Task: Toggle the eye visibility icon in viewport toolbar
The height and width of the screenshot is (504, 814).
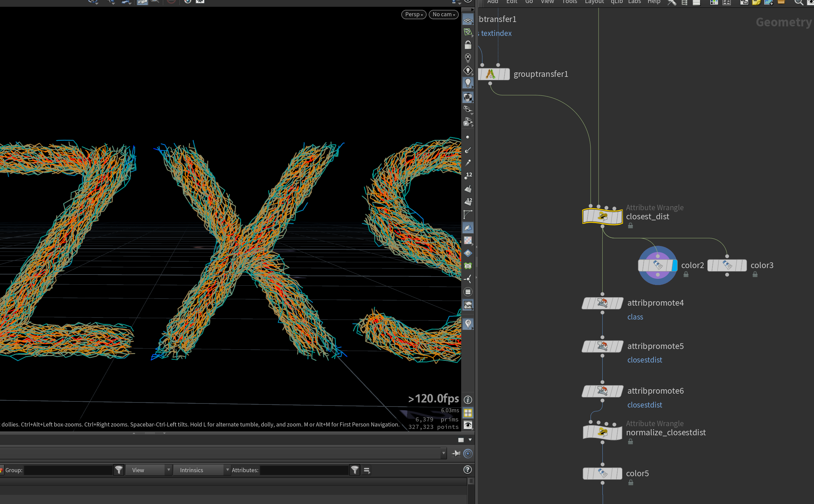Action: point(468,425)
